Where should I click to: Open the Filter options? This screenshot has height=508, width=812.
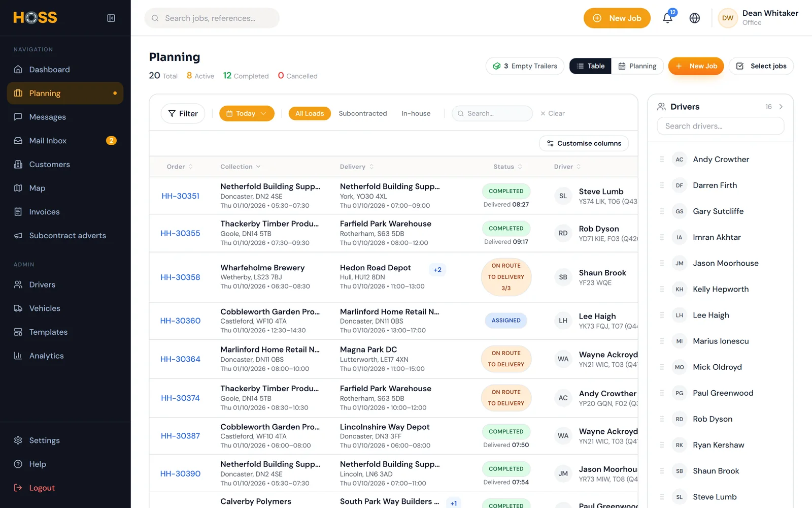click(183, 114)
